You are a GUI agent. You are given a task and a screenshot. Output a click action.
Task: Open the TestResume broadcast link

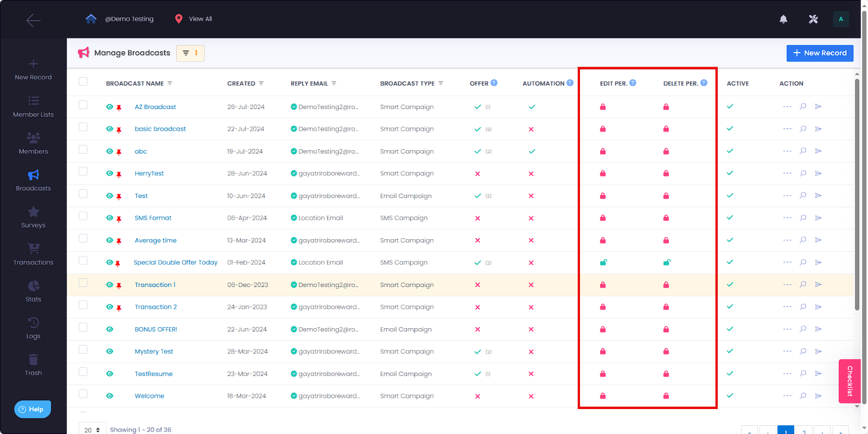click(x=154, y=374)
